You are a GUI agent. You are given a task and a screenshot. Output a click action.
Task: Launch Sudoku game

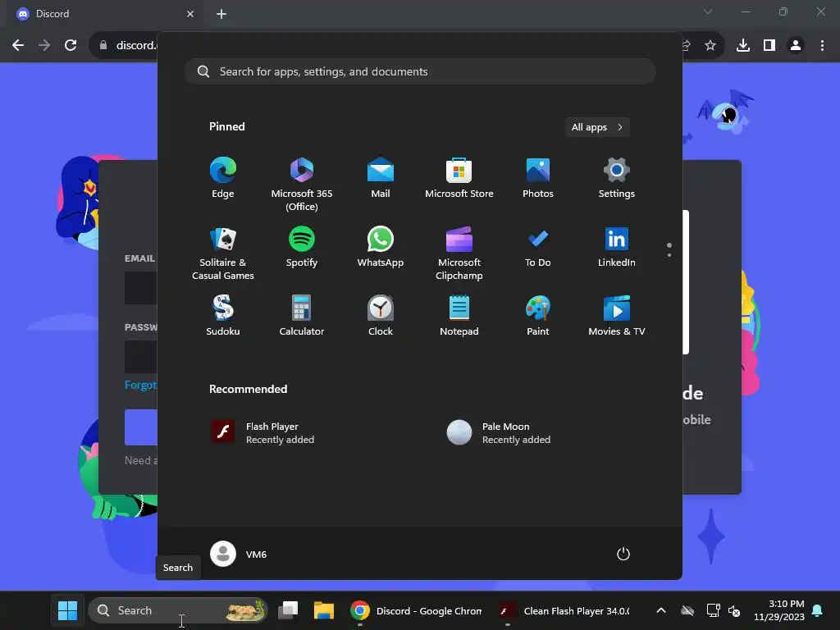click(x=223, y=316)
